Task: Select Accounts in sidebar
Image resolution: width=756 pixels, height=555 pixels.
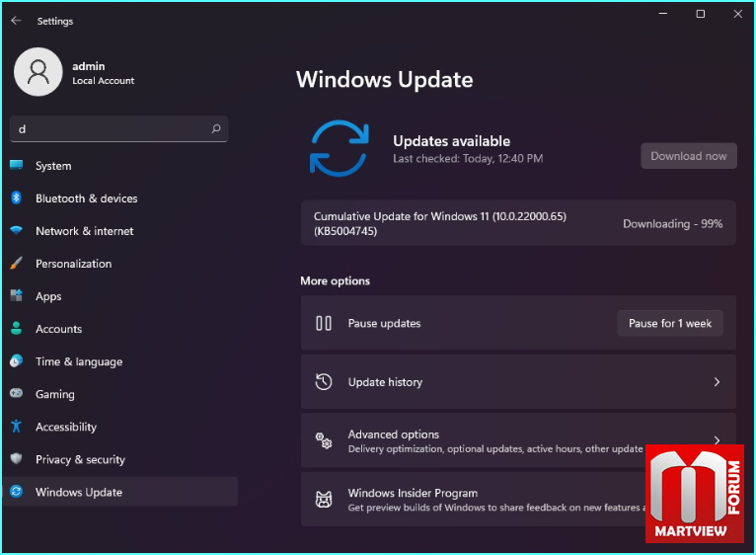Action: [x=120, y=329]
